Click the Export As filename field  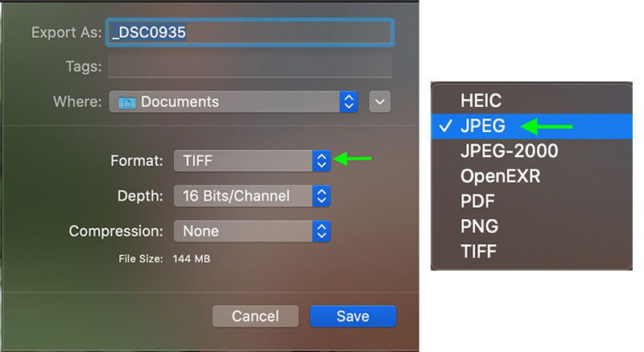click(250, 33)
